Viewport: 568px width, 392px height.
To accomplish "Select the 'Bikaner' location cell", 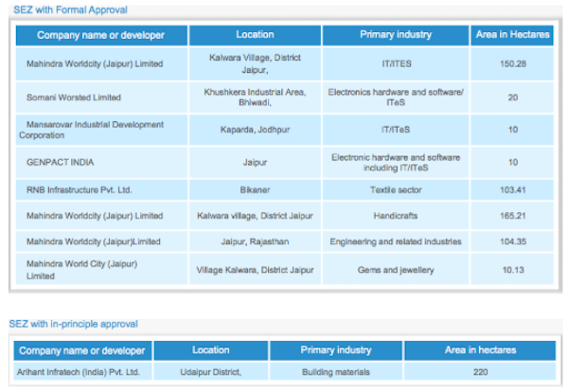I will tap(255, 189).
